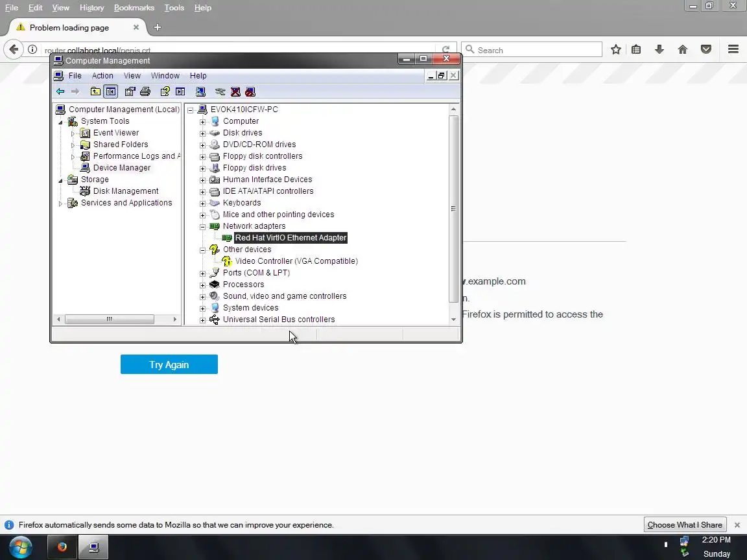This screenshot has width=747, height=560.
Task: Select Device Manager in left tree
Action: coord(121,168)
